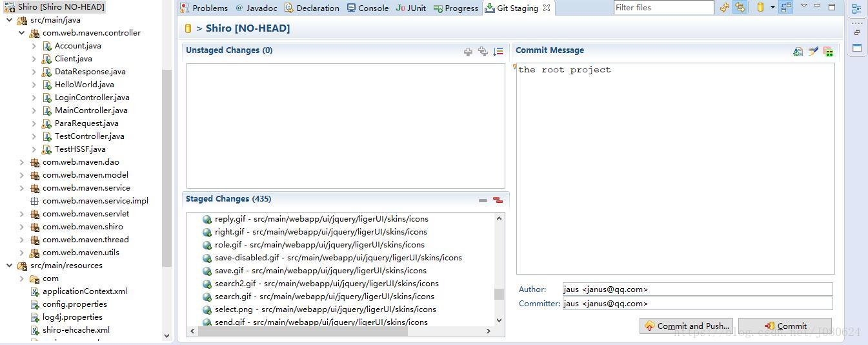Expand the com.web.maven.model package
This screenshot has height=345, width=868.
(21, 175)
